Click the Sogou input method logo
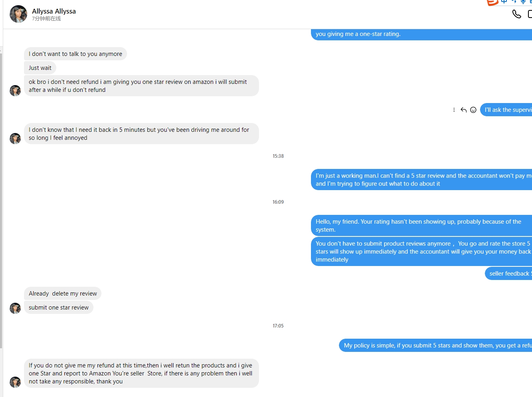532x397 pixels. [x=492, y=2]
